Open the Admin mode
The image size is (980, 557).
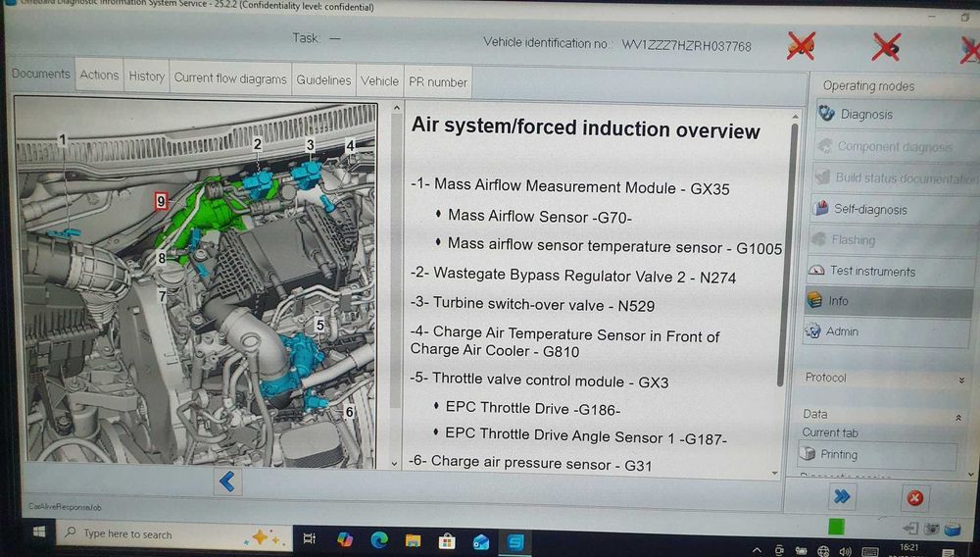pos(887,331)
